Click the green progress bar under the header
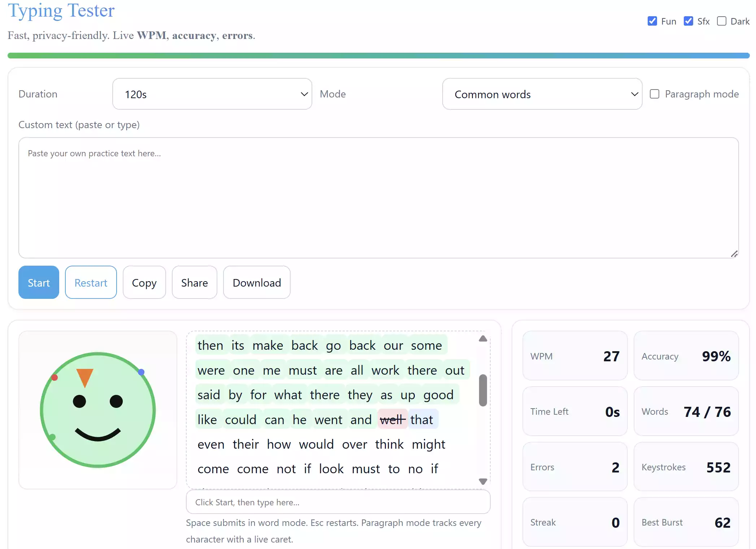Screen dimensions: 756x549 pyautogui.click(x=378, y=55)
